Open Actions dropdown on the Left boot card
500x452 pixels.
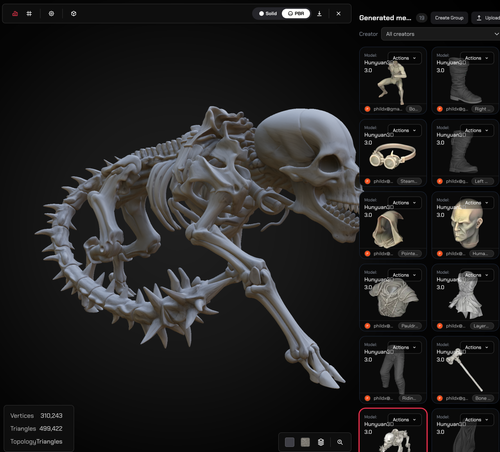(477, 130)
